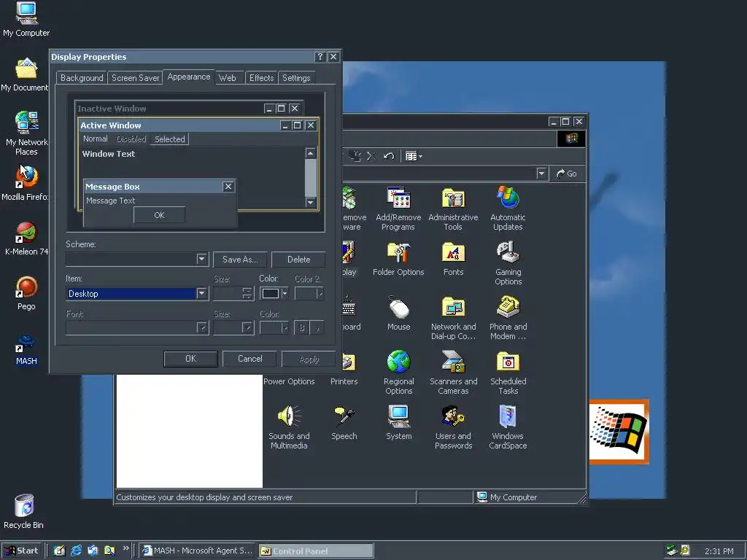
Task: Click the Delete scheme button
Action: (x=298, y=260)
